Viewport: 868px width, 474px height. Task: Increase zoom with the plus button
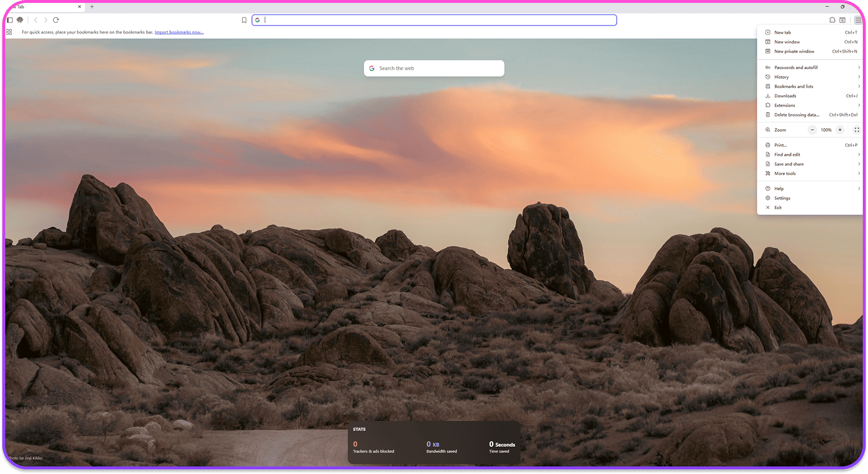[840, 130]
